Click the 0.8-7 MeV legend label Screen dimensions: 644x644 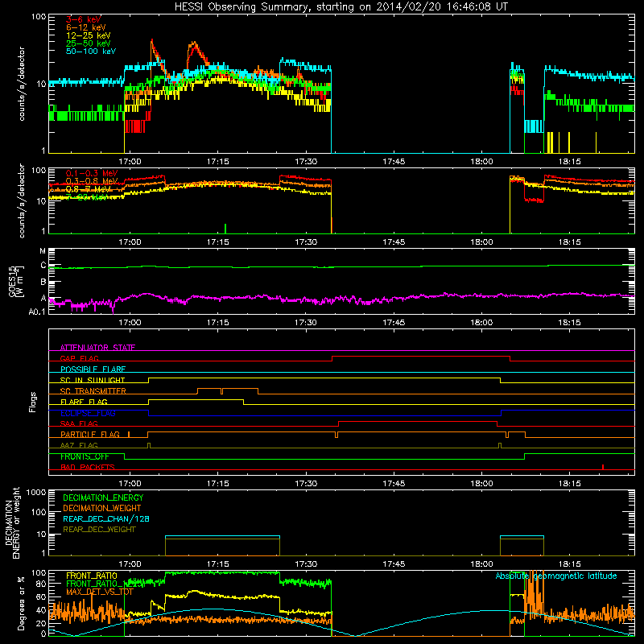pyautogui.click(x=88, y=189)
